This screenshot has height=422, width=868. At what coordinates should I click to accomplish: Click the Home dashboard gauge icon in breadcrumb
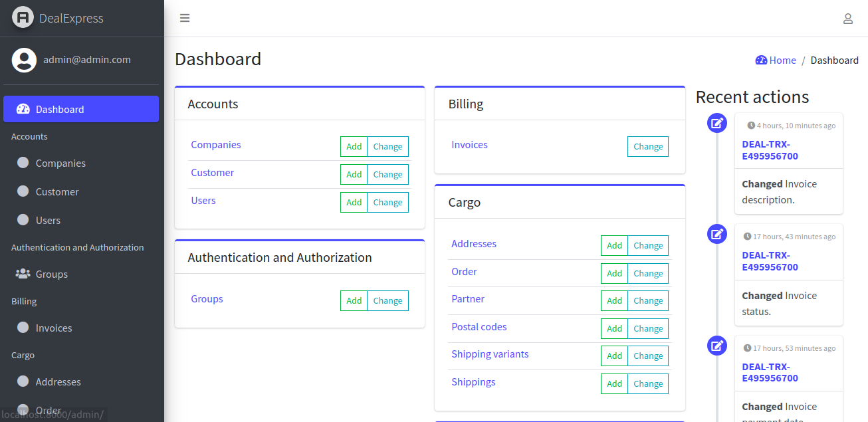pyautogui.click(x=761, y=60)
